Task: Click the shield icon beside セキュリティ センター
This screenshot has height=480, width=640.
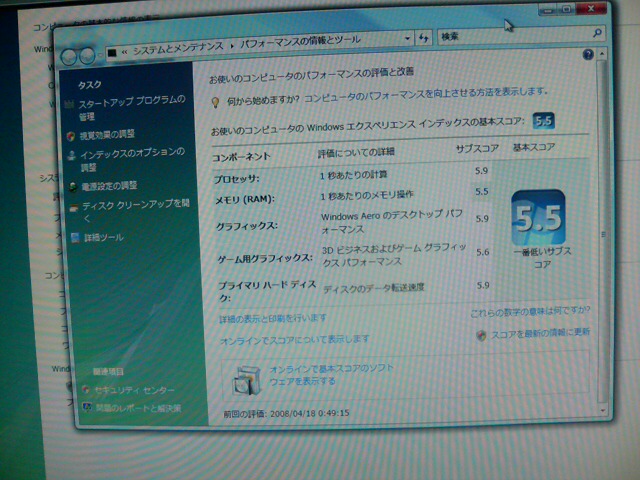Action: (x=85, y=389)
